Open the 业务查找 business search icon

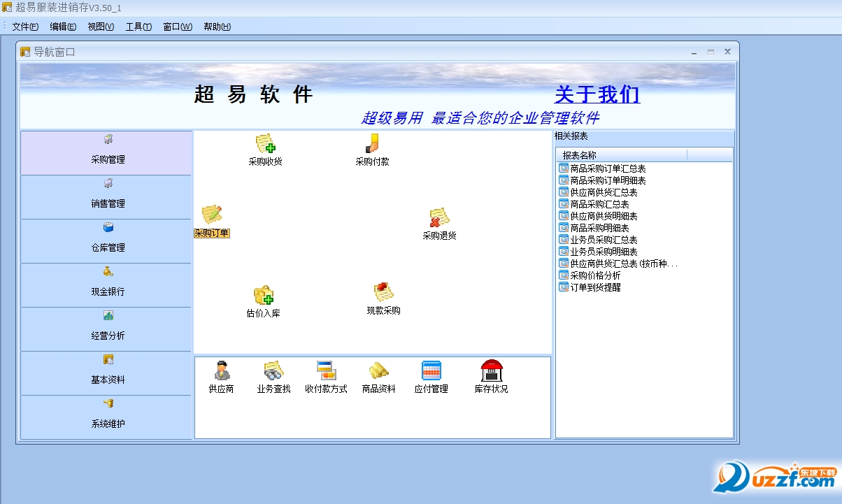tap(273, 377)
